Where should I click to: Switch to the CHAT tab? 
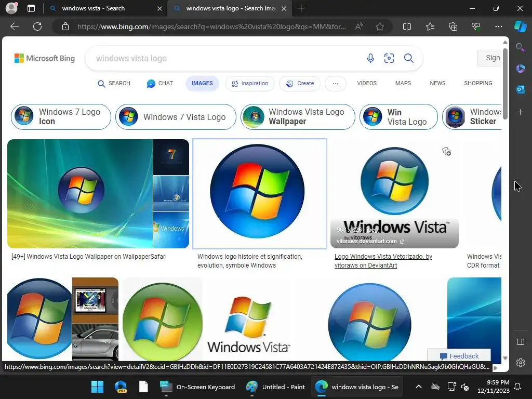[x=160, y=84]
